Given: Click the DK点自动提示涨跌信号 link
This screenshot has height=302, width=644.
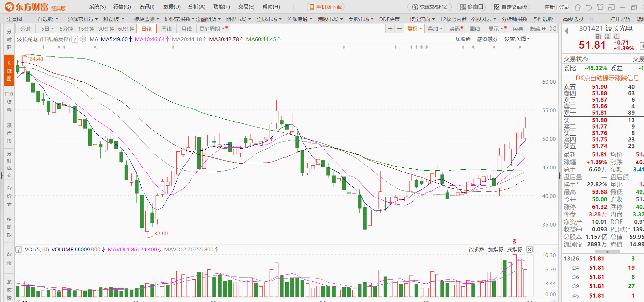Looking at the screenshot, I should (x=607, y=78).
